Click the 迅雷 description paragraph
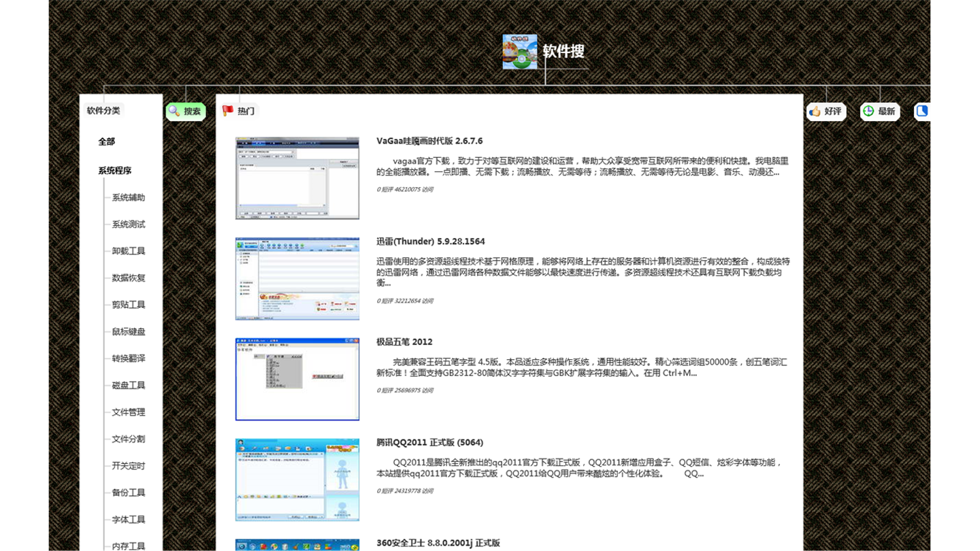Image resolution: width=980 pixels, height=551 pixels. (583, 272)
